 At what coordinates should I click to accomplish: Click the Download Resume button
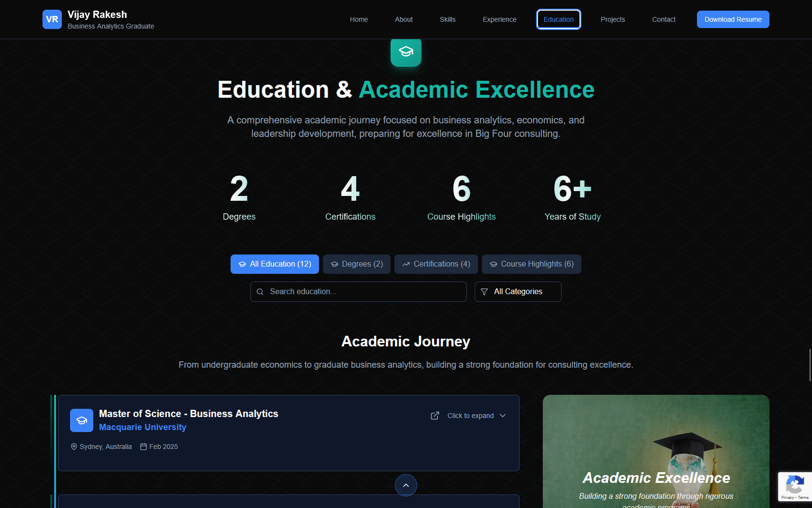733,19
